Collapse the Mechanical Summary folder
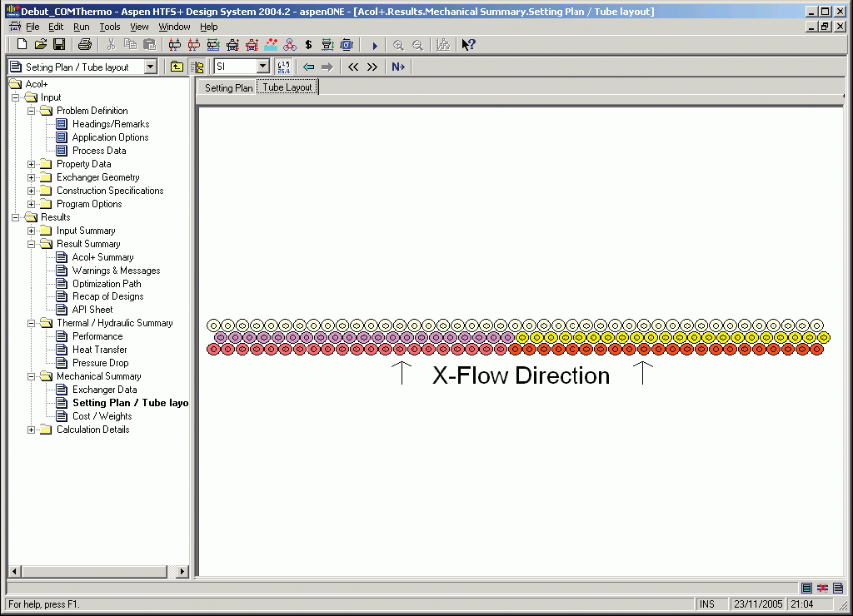This screenshot has height=616, width=853. pyautogui.click(x=32, y=376)
